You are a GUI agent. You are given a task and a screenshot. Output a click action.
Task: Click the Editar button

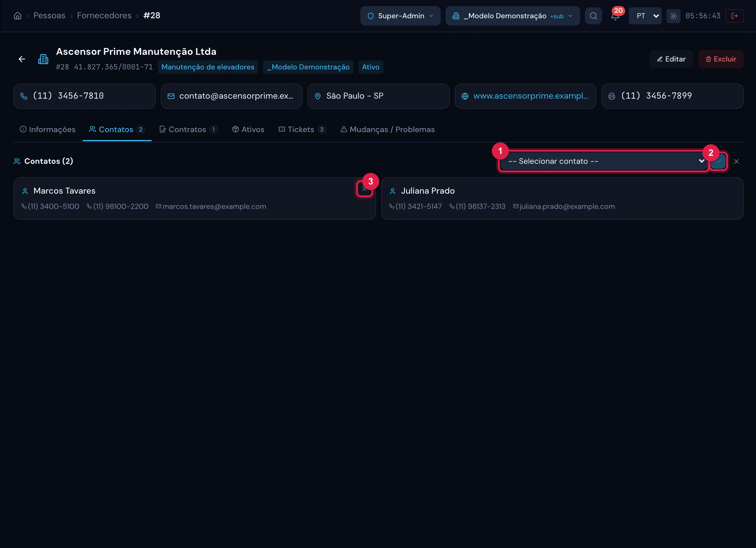[x=671, y=59]
